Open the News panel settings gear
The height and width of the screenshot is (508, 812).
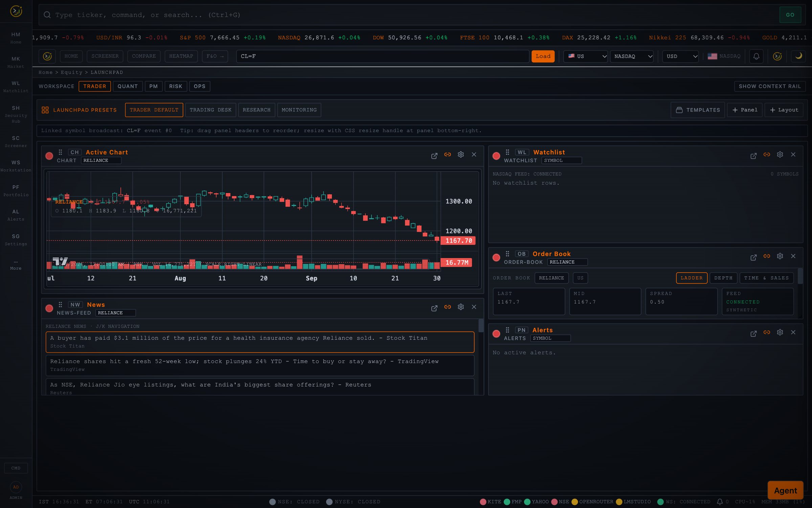click(461, 307)
